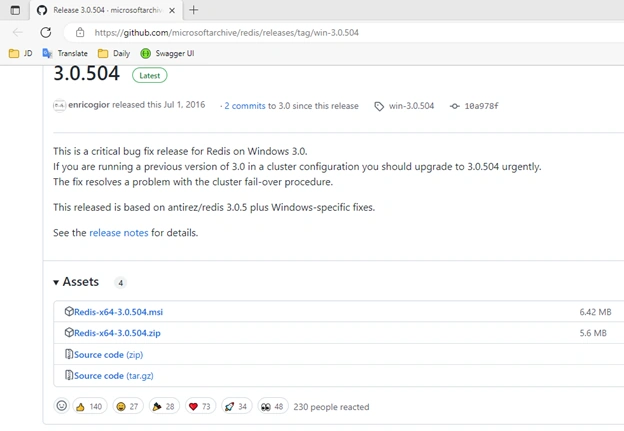The image size is (624, 431).
Task: Download Redis-x64-3.0.504.zip
Action: pos(117,333)
